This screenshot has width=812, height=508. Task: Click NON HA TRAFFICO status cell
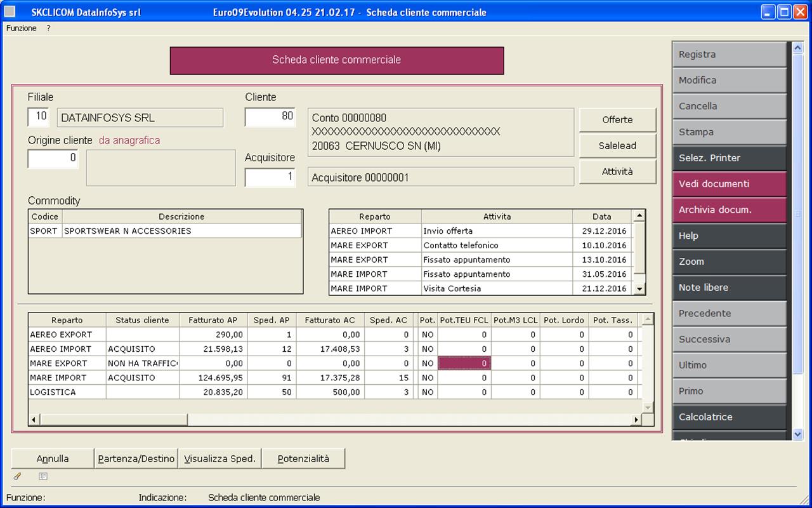[x=143, y=363]
